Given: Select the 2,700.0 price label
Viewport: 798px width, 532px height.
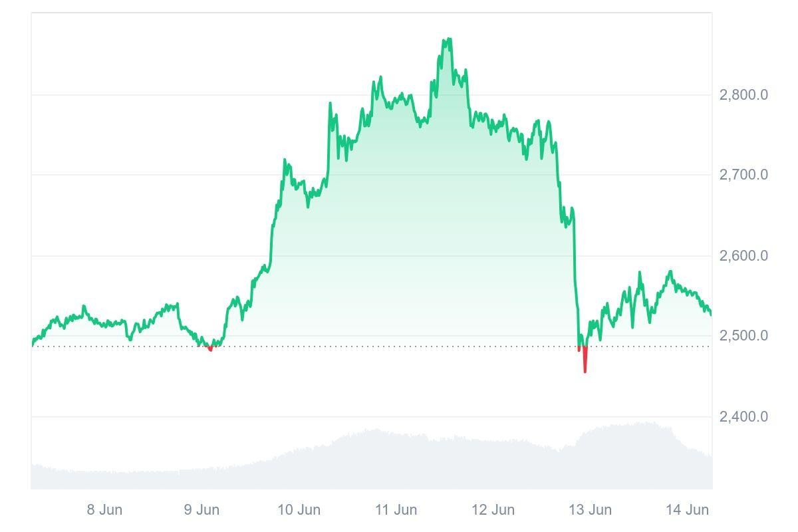Looking at the screenshot, I should (743, 175).
